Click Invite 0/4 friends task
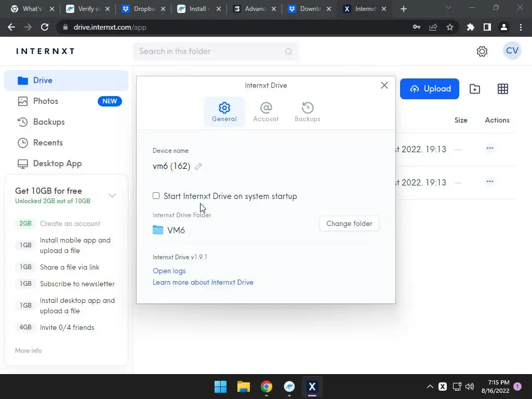Image resolution: width=532 pixels, height=399 pixels. (x=67, y=327)
